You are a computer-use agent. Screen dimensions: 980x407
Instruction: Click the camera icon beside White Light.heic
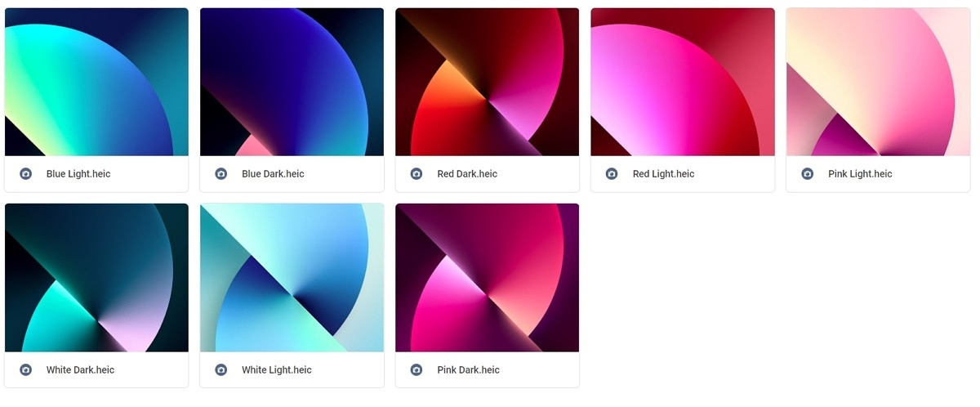pyautogui.click(x=220, y=370)
